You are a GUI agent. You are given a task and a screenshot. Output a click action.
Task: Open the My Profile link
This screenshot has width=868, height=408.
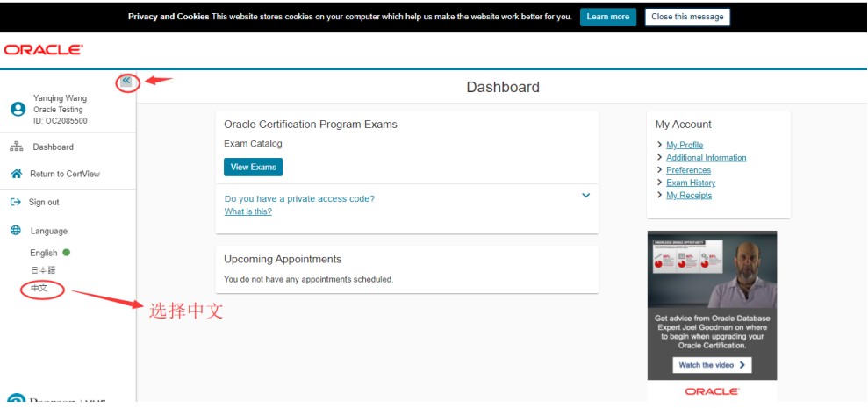685,145
